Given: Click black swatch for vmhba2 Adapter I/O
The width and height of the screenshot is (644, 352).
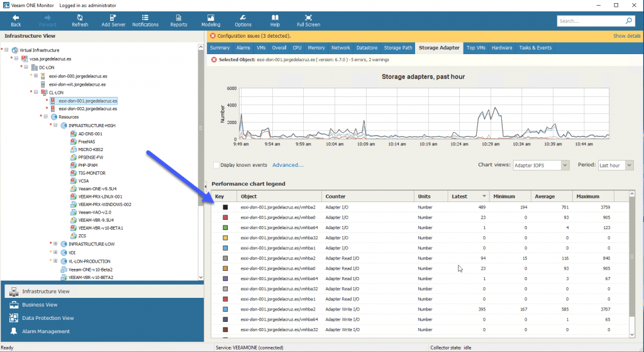Looking at the screenshot, I should pyautogui.click(x=225, y=207).
